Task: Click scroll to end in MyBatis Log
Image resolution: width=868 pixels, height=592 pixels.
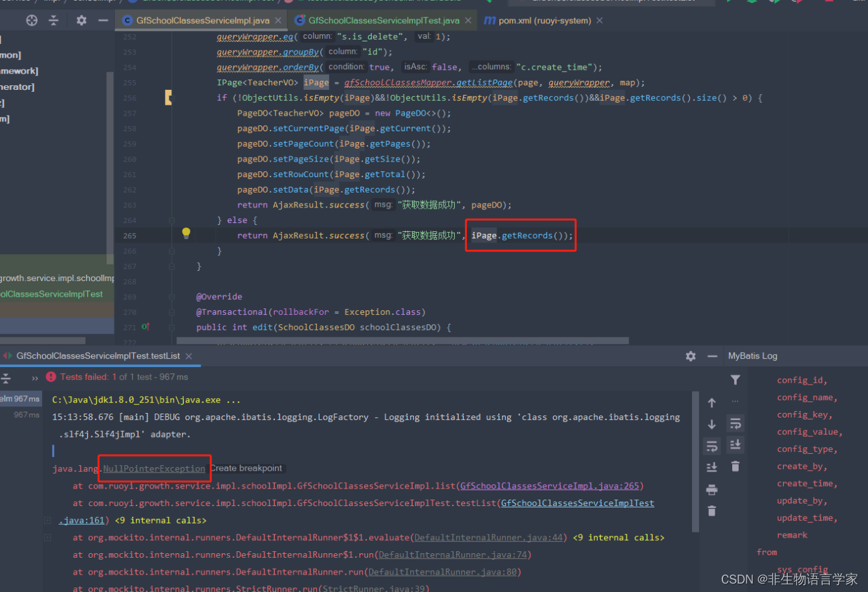Action: pos(735,445)
